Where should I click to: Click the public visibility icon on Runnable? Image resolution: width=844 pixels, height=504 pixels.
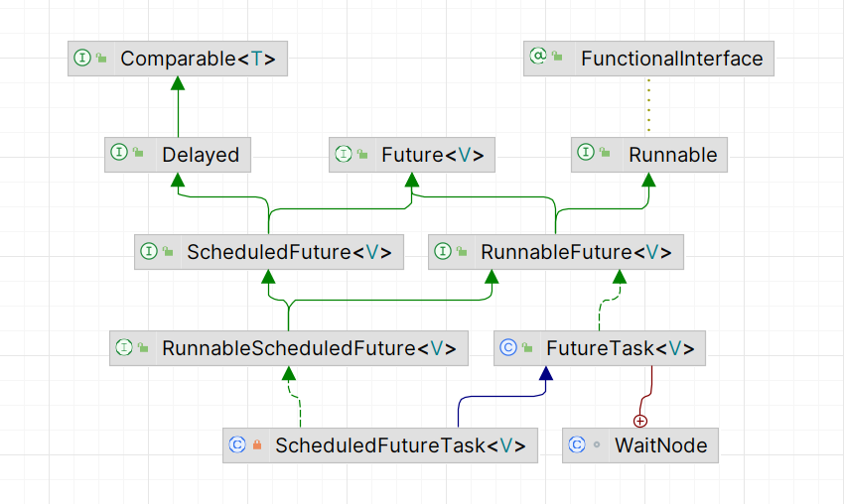tap(605, 154)
